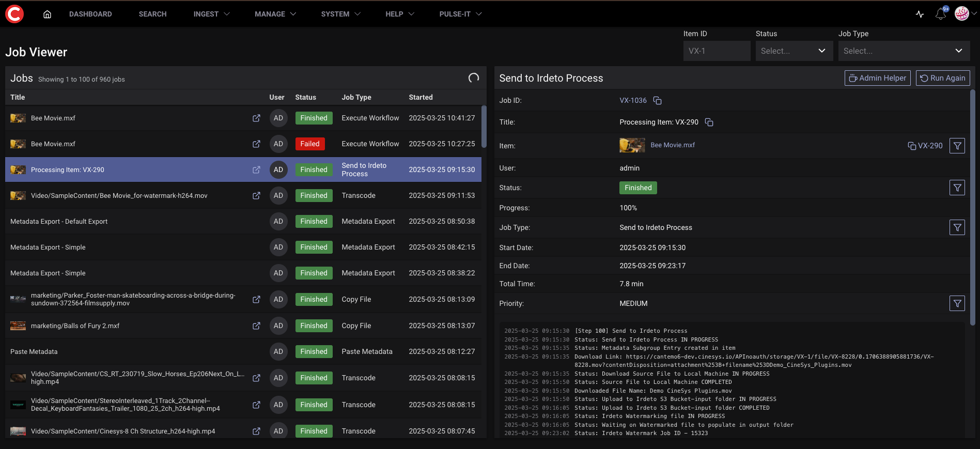Copy the title Processing Item: VX-290

pos(709,122)
